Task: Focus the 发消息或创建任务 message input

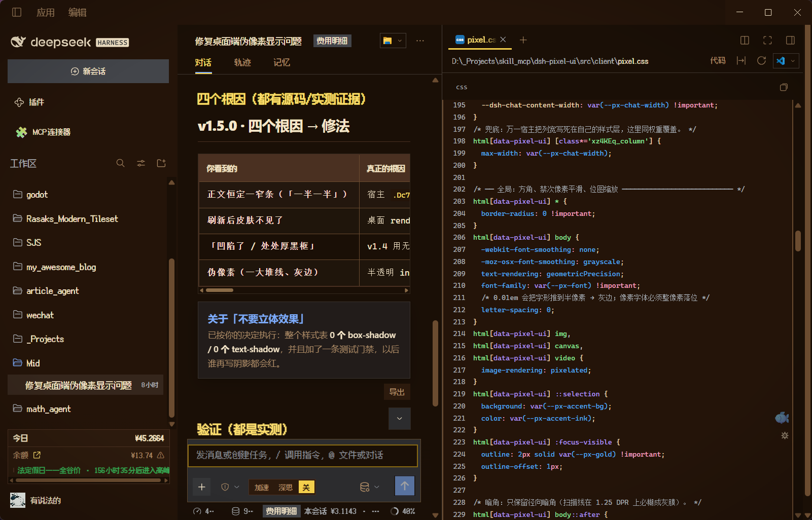Action: (x=303, y=455)
